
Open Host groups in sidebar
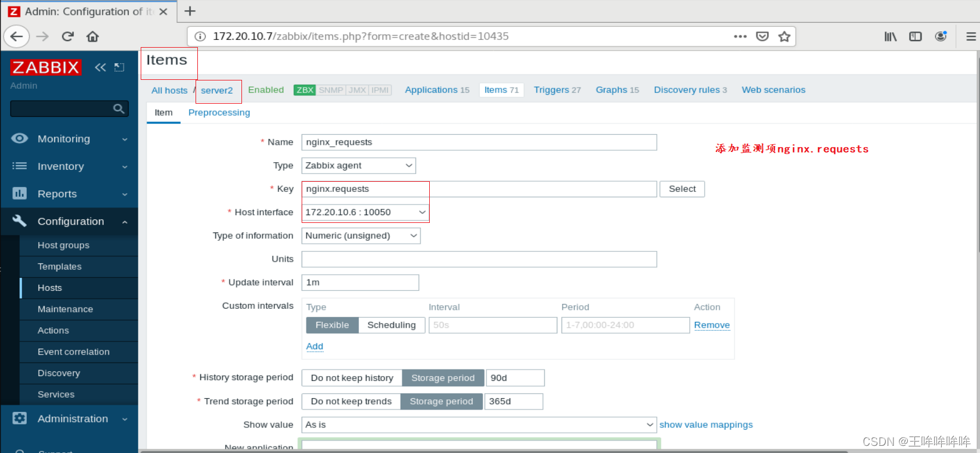click(63, 245)
